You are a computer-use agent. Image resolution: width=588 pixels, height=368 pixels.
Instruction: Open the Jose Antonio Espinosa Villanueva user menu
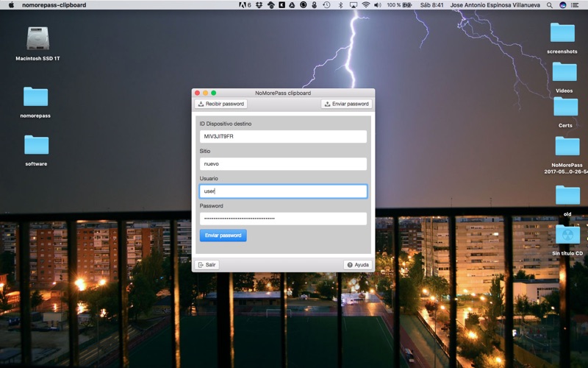tap(495, 5)
